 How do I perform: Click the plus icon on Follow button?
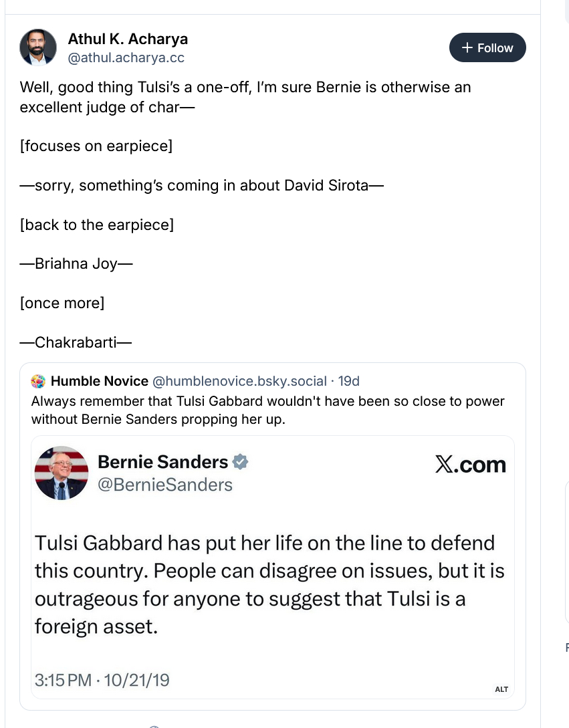click(x=467, y=48)
